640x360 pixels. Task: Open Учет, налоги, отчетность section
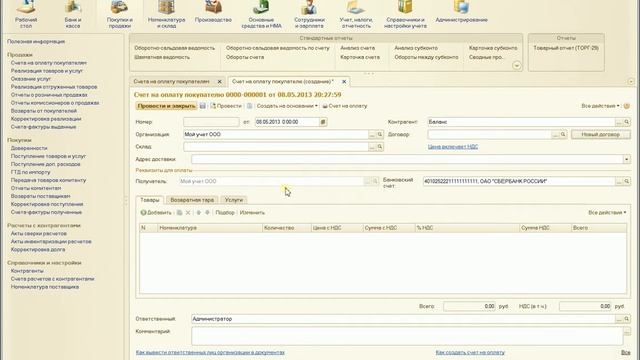[x=356, y=15]
